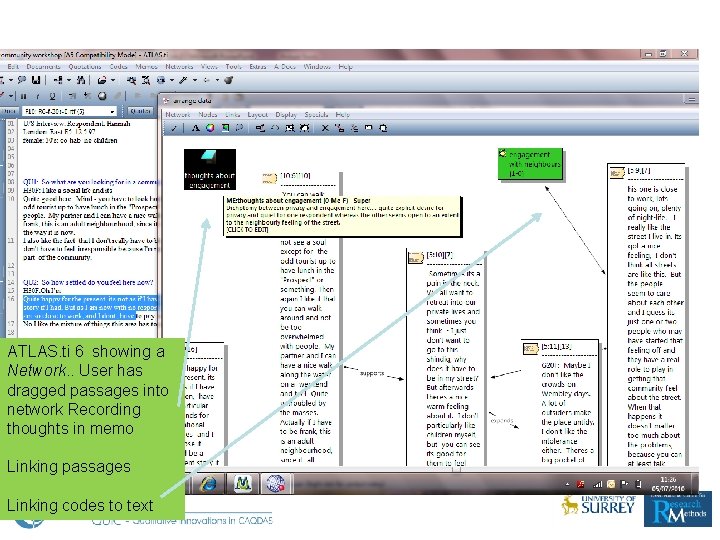720x540 pixels.
Task: Click the highlighted text at line 16
Action: [90, 307]
